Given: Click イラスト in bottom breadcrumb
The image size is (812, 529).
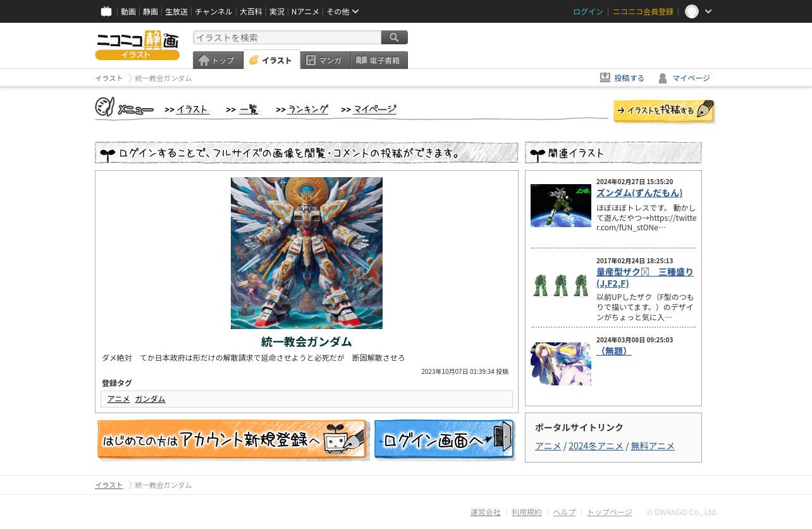Looking at the screenshot, I should pyautogui.click(x=109, y=485).
